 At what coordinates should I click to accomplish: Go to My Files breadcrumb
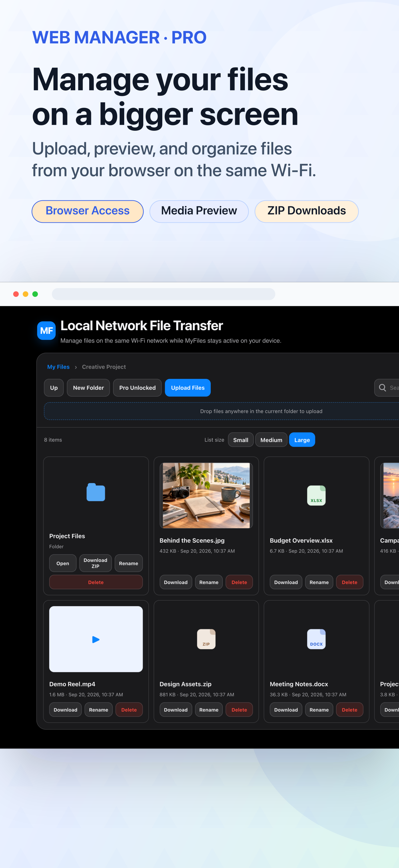[58, 367]
